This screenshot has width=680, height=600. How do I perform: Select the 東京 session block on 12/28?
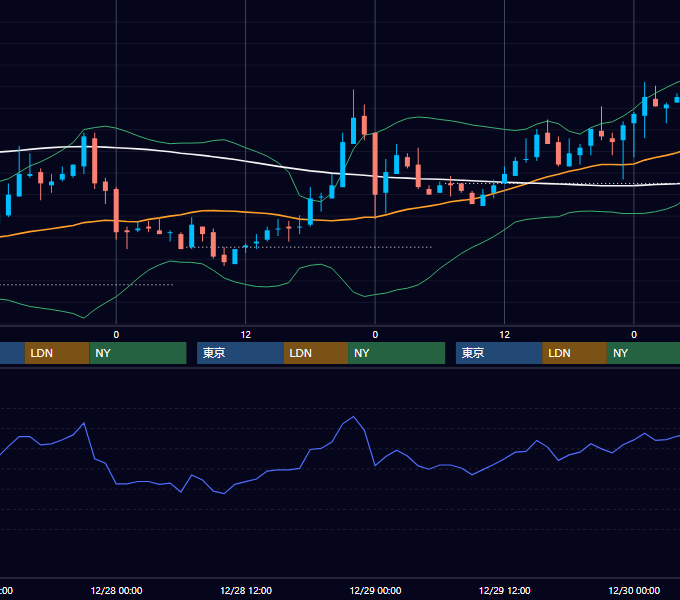[x=240, y=353]
